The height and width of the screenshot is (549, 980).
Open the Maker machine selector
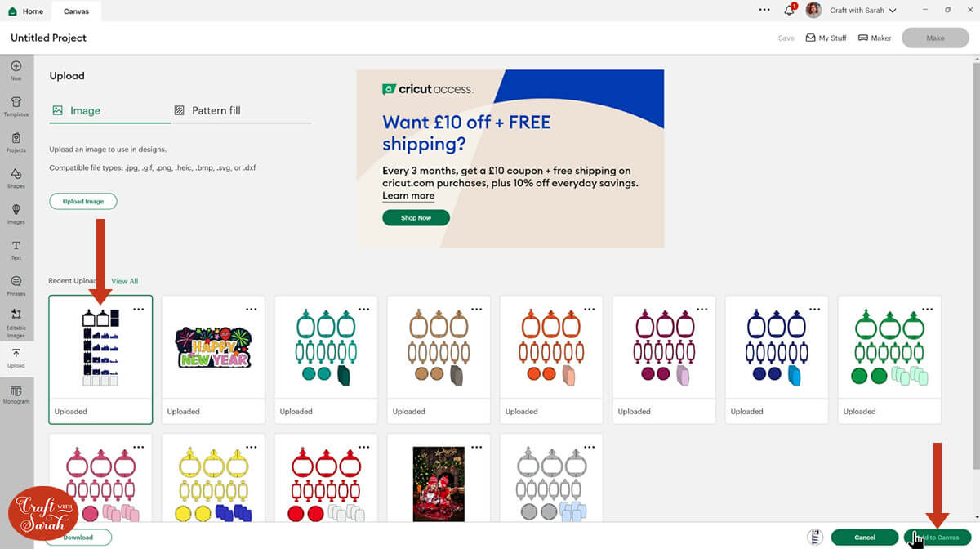tap(875, 38)
